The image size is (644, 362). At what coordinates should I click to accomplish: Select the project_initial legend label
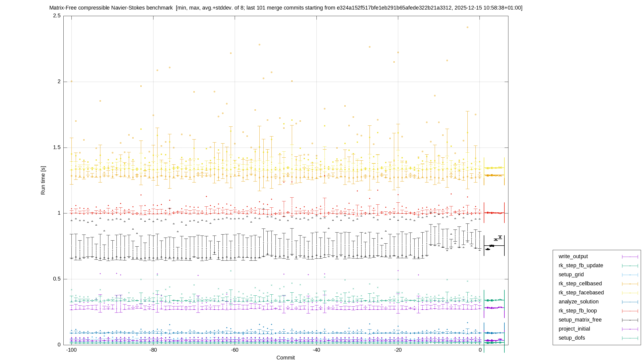pyautogui.click(x=574, y=329)
